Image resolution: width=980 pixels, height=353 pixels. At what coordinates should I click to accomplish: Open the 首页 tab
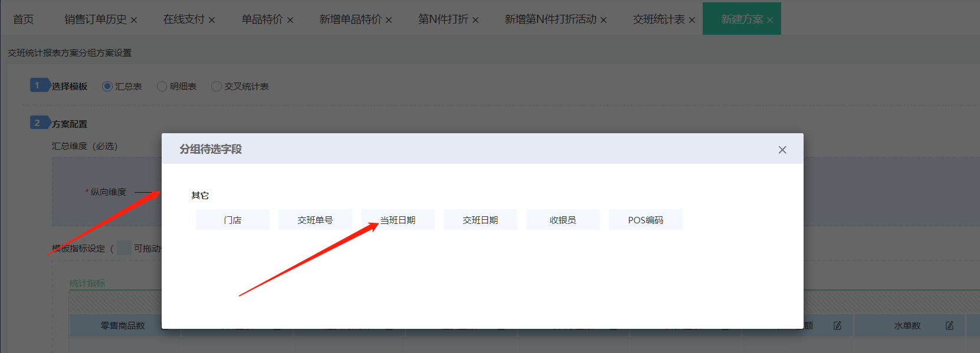pos(24,19)
